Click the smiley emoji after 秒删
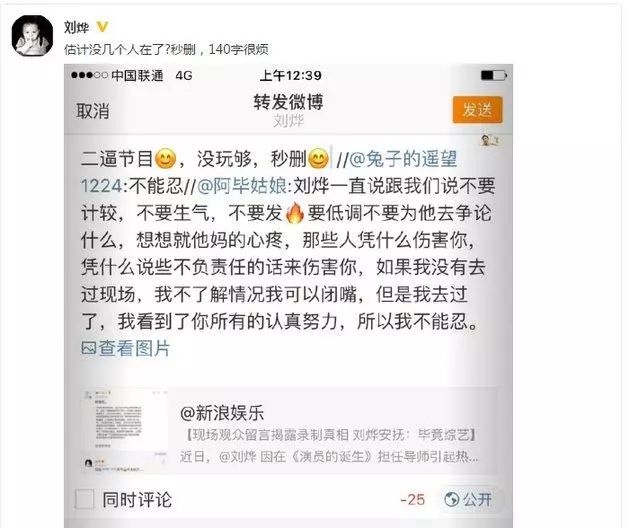The height and width of the screenshot is (528, 630). point(319,159)
